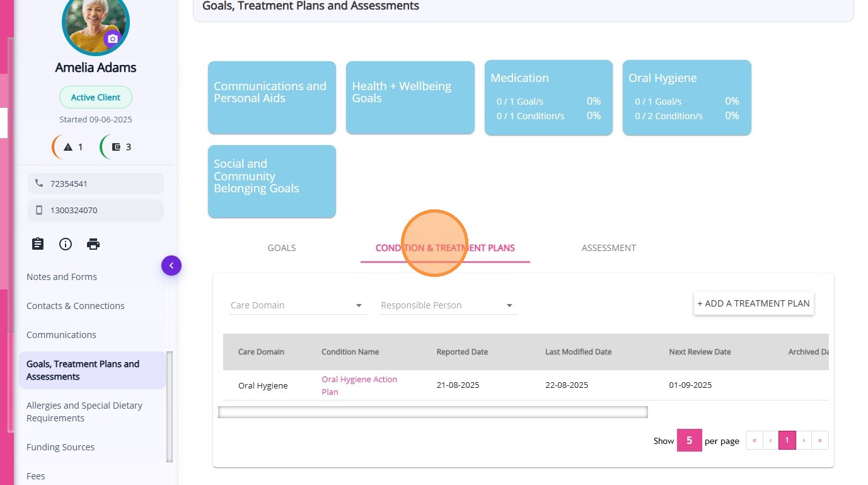The width and height of the screenshot is (868, 485).
Task: Expand the Responsible Person dropdown
Action: coord(448,305)
